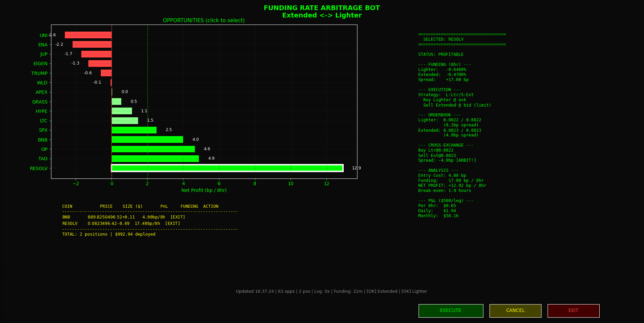The image size is (644, 323).
Task: Click the 'Sell Extended @ bid (limit)' line
Action: tap(457, 105)
